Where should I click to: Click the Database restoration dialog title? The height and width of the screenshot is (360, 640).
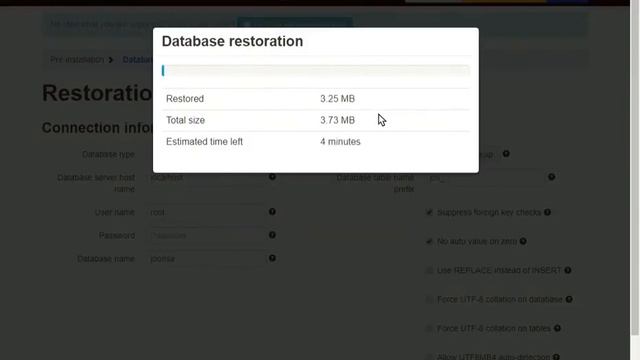[232, 41]
